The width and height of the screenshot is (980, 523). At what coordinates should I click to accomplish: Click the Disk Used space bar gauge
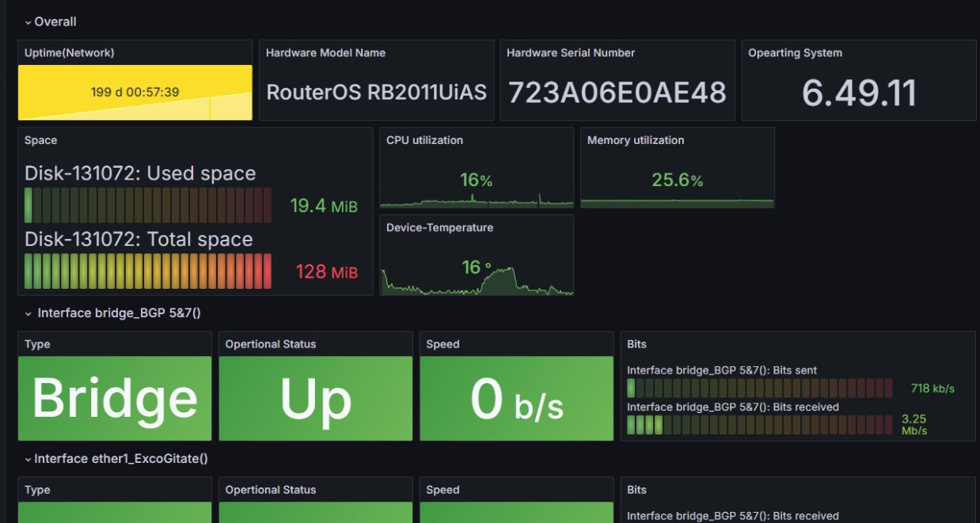[148, 206]
